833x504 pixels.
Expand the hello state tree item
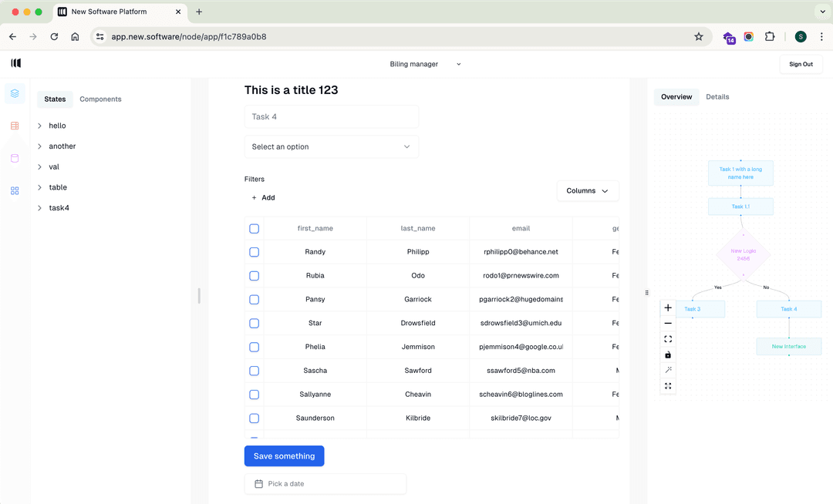click(40, 126)
